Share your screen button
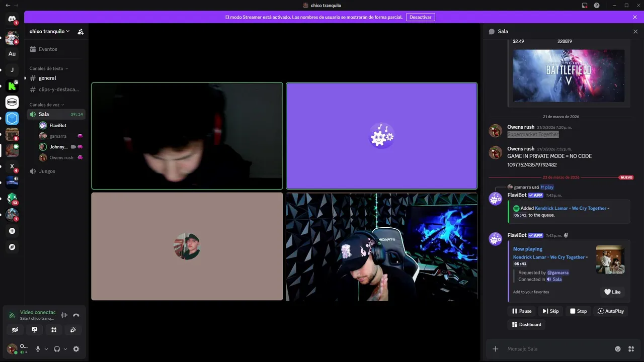Viewport: 644px width, 362px height. point(34,330)
